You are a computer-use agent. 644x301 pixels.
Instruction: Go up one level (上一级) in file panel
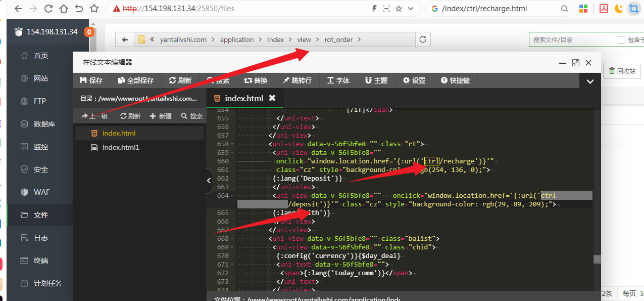94,116
